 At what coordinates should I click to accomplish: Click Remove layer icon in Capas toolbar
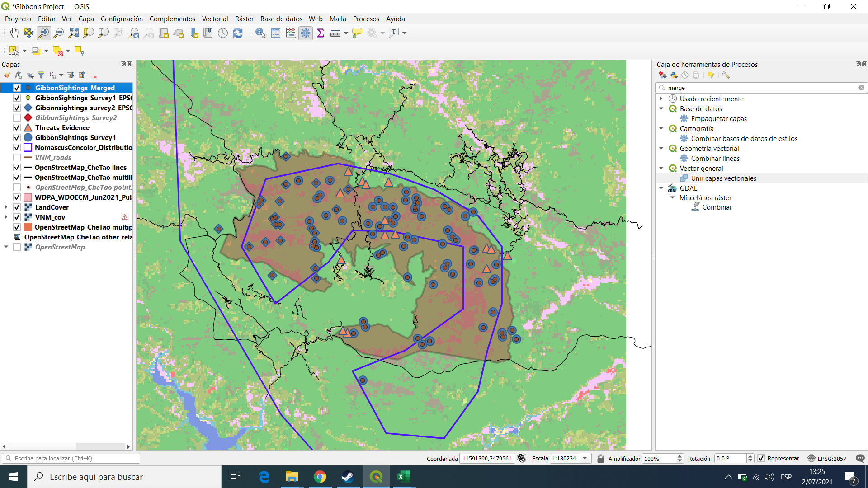[93, 75]
